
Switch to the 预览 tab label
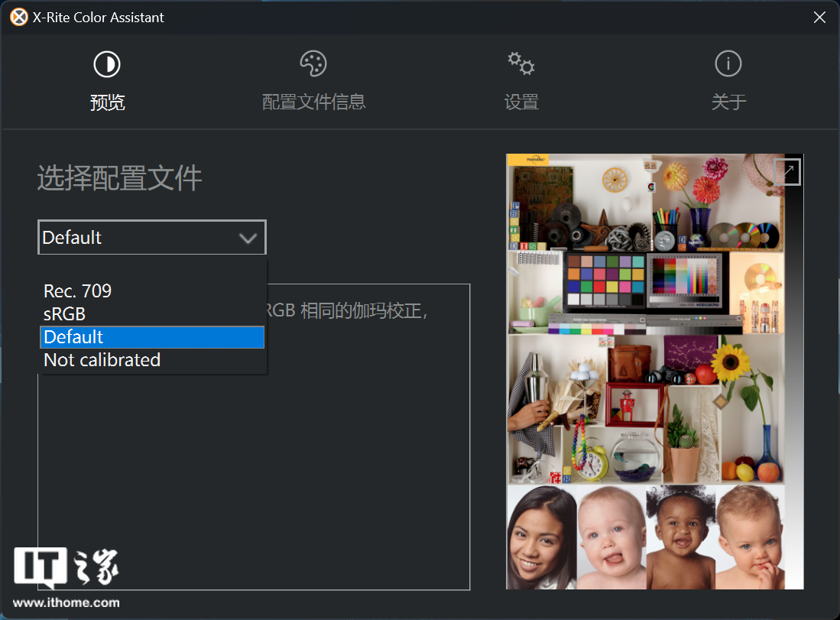tap(107, 102)
